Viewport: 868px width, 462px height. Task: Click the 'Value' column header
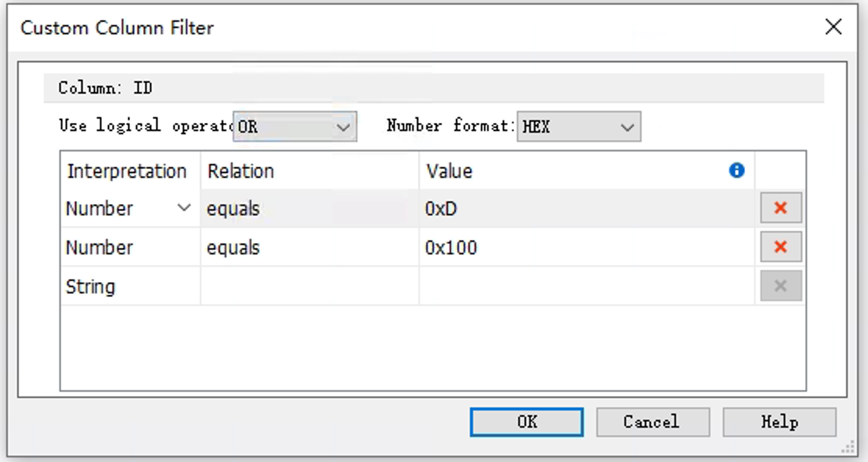[x=587, y=170]
